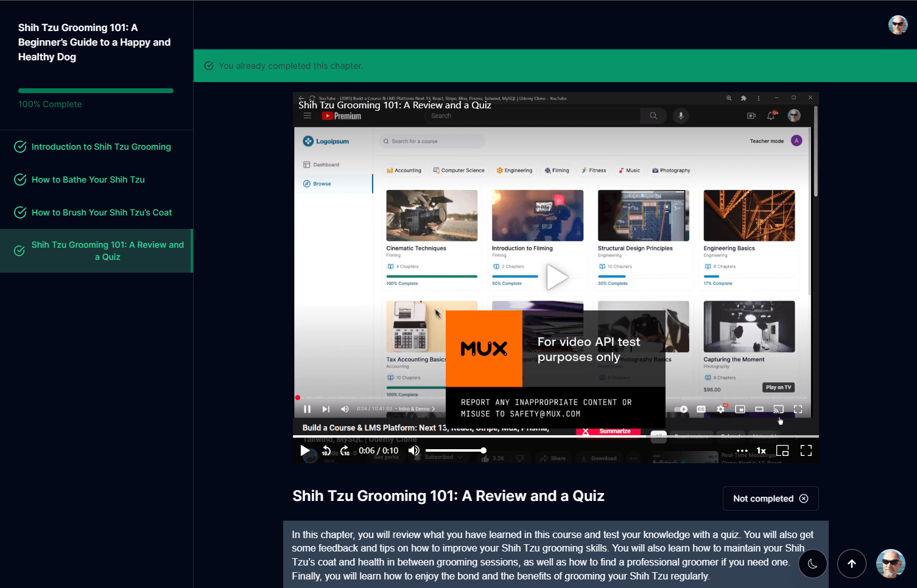Viewport: 917px width, 588px height.
Task: Click the scroll-to-top arrow button
Action: click(852, 564)
